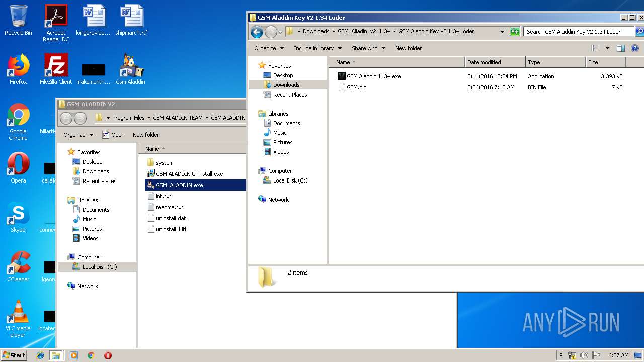Click the volume icon in system tray
This screenshot has width=644, height=362.
584,355
